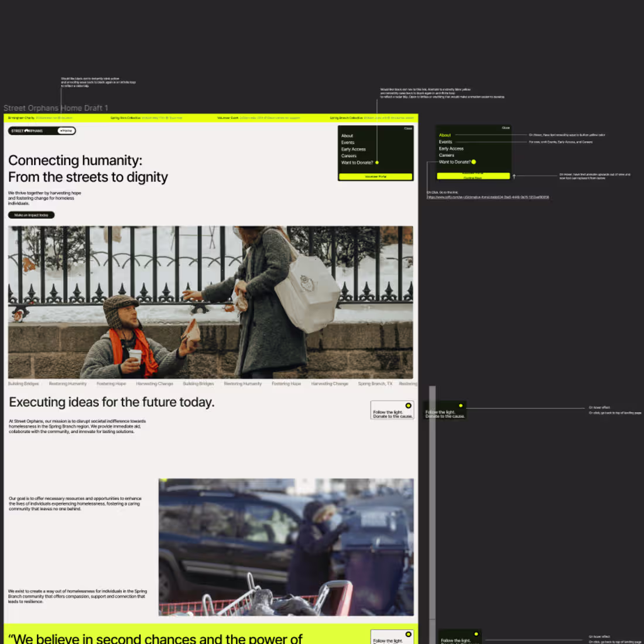The width and height of the screenshot is (644, 644).
Task: Toggle the highlighted "About" state in the right menu
Action: click(x=445, y=135)
